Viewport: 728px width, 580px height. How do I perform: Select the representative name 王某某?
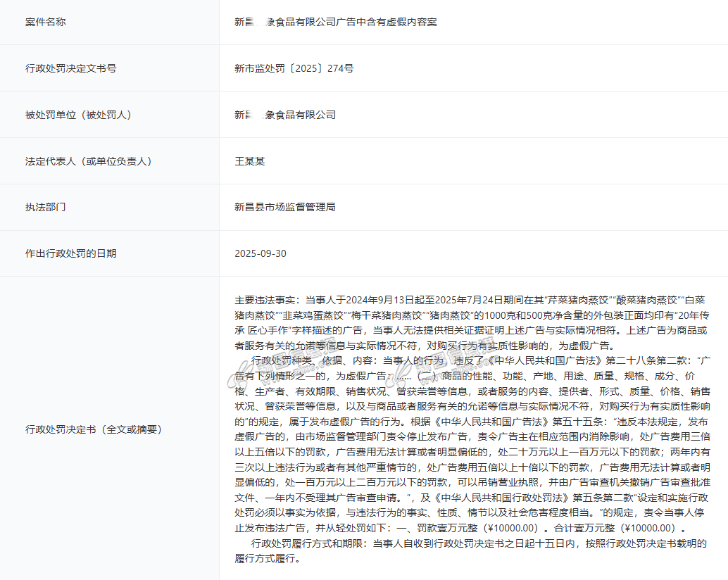[250, 161]
